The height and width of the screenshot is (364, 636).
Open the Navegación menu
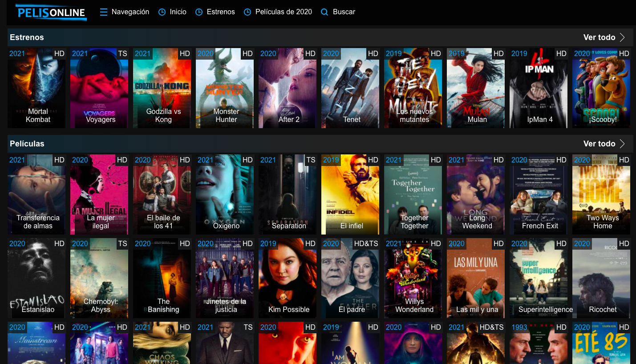click(x=130, y=12)
